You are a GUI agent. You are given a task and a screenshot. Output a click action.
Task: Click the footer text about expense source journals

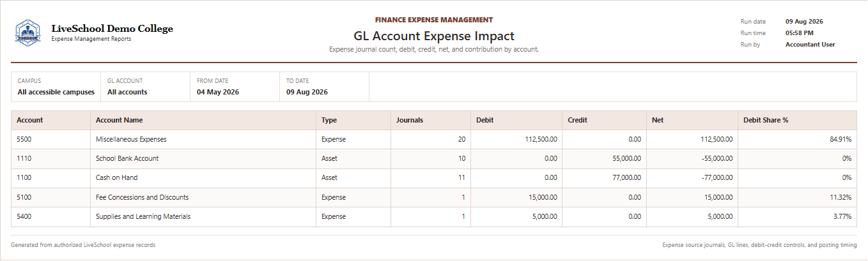pyautogui.click(x=759, y=245)
